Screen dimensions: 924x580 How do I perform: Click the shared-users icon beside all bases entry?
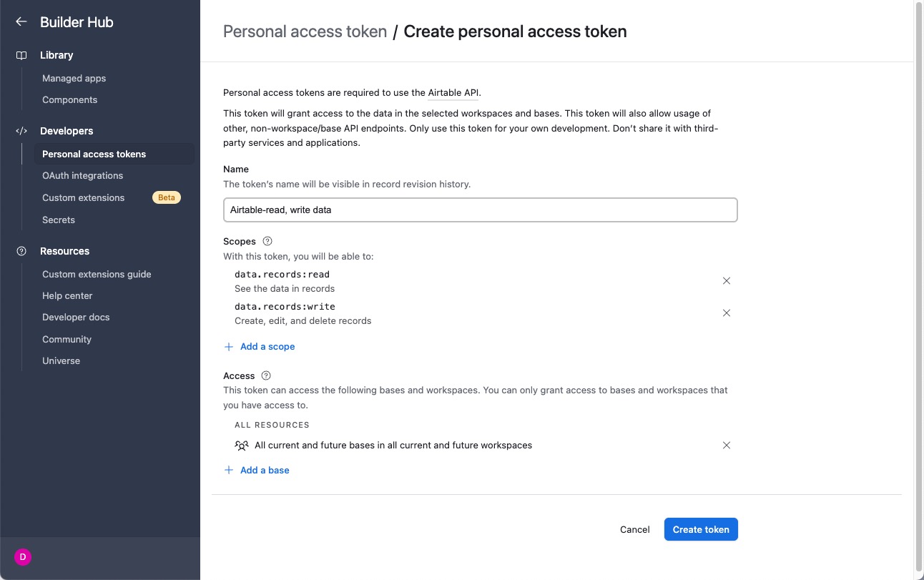coord(242,445)
